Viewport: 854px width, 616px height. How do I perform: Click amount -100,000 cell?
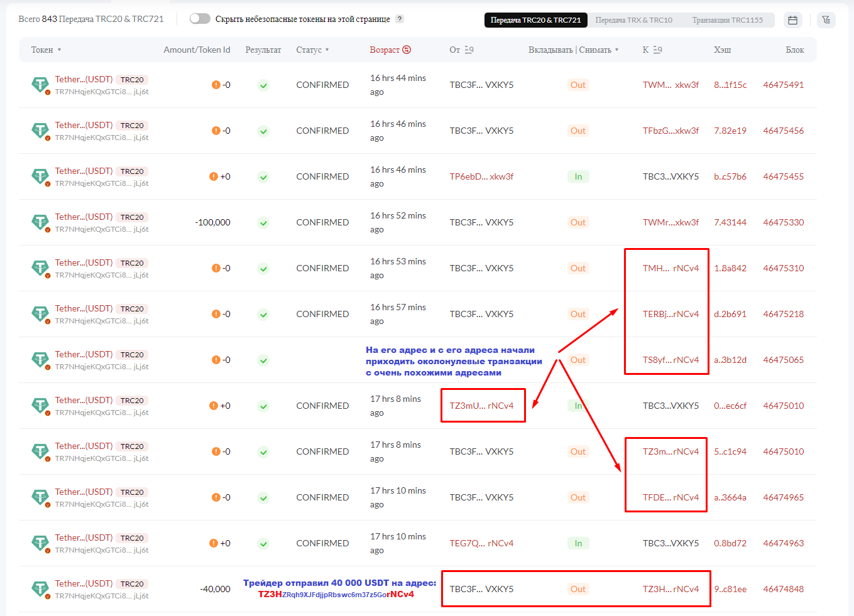212,222
